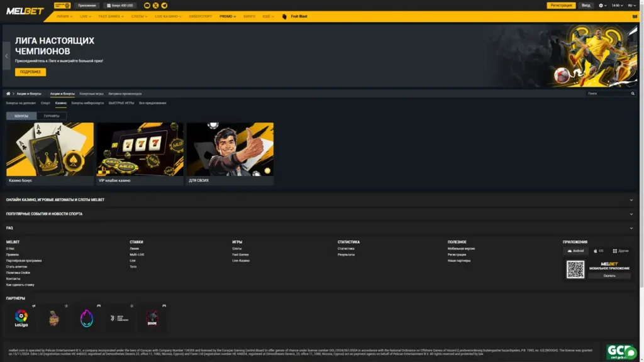Click the yellow Регистрация button
This screenshot has height=362, width=644.
(561, 5)
